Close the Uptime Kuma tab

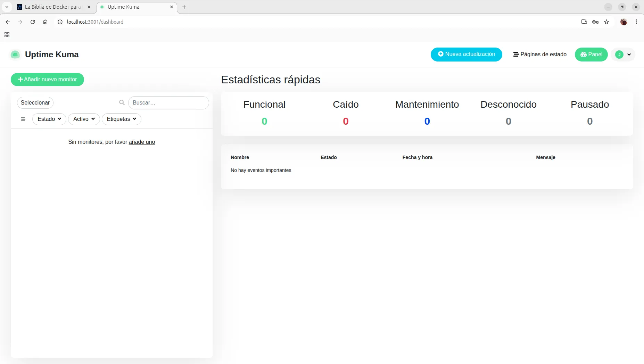click(x=172, y=7)
